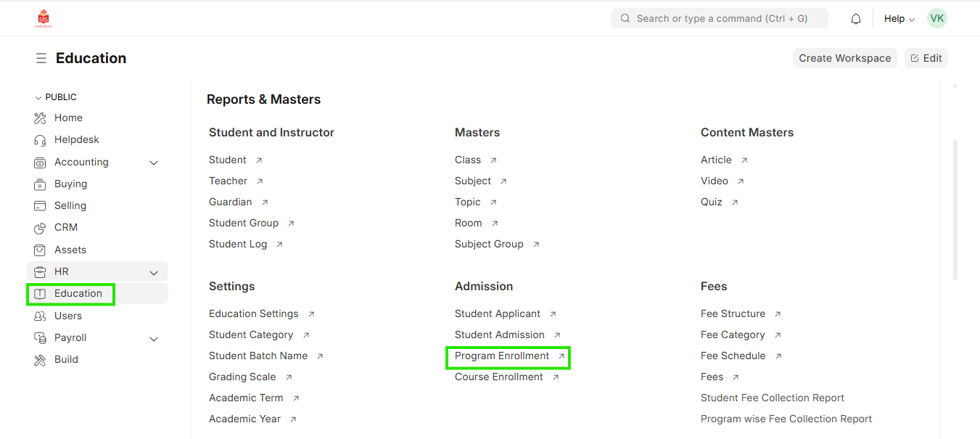The width and height of the screenshot is (980, 439).
Task: Click the search or command input bar
Action: (719, 19)
